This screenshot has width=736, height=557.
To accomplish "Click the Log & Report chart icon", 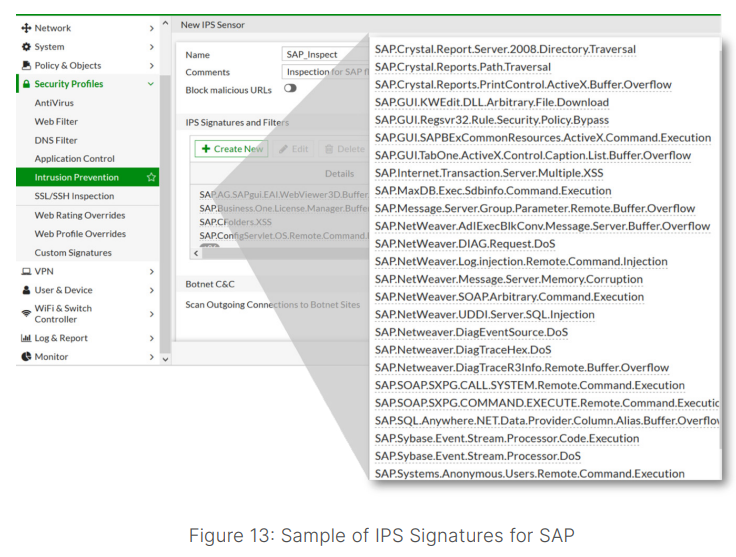I will tap(26, 338).
